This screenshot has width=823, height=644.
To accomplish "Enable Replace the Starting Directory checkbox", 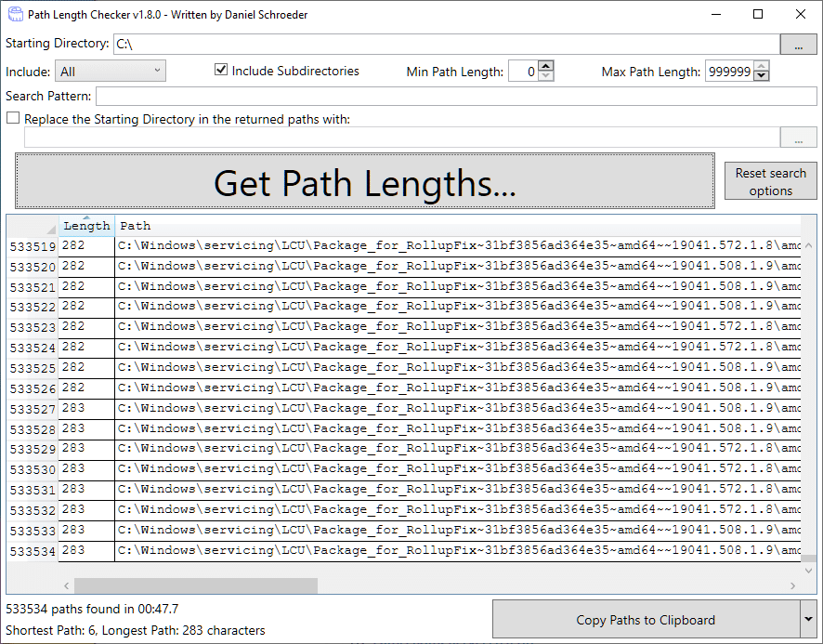I will [x=13, y=119].
